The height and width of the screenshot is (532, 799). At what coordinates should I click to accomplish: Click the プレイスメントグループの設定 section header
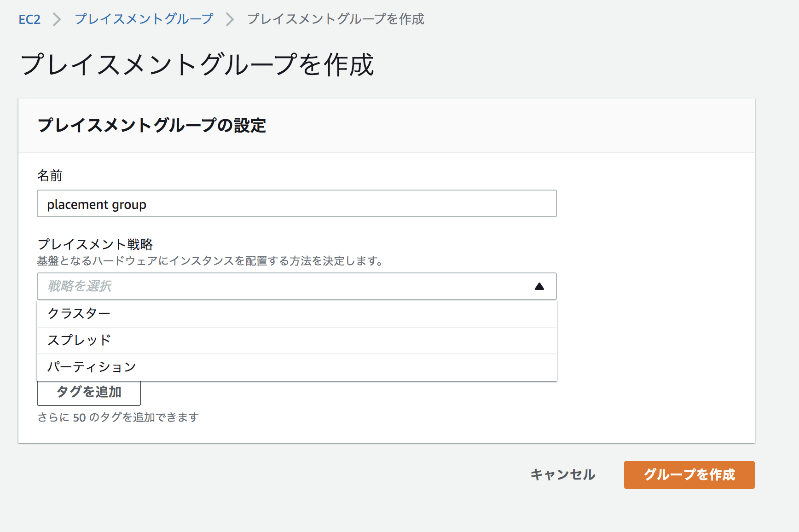point(152,125)
